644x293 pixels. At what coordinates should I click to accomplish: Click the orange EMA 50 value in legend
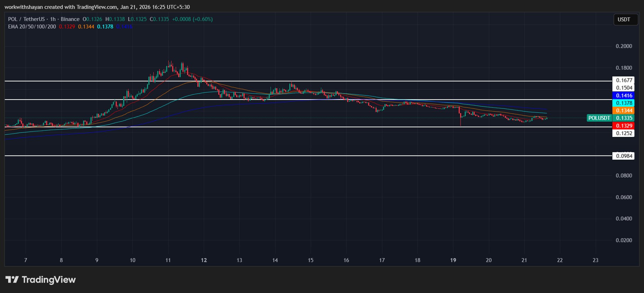click(x=86, y=27)
